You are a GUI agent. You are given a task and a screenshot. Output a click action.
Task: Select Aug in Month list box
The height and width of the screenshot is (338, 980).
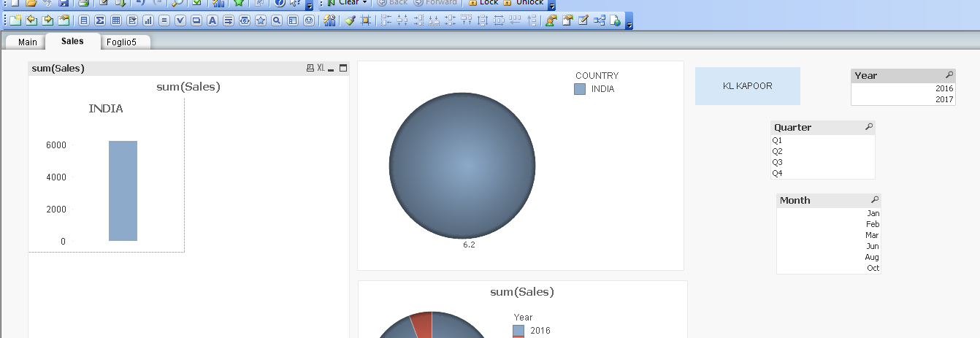[x=829, y=257]
